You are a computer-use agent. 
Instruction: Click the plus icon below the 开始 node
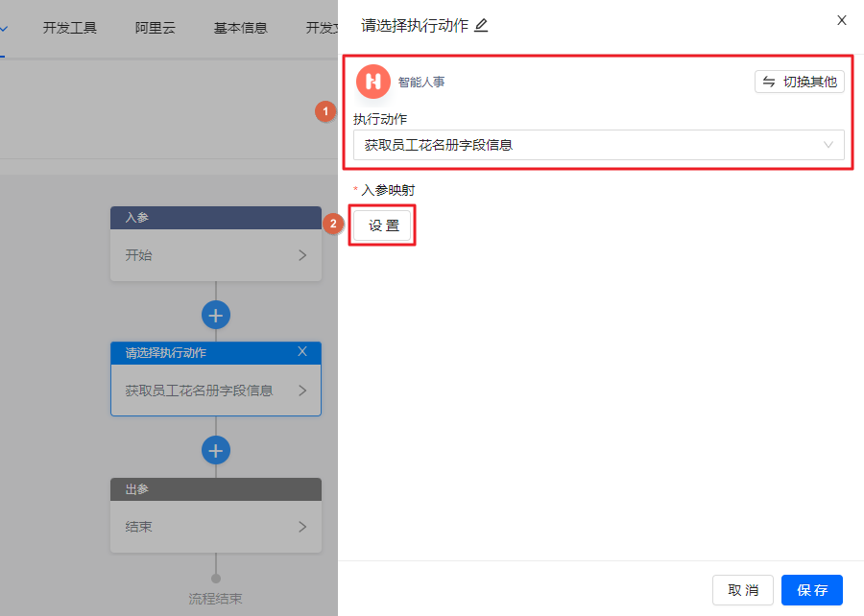pyautogui.click(x=216, y=315)
